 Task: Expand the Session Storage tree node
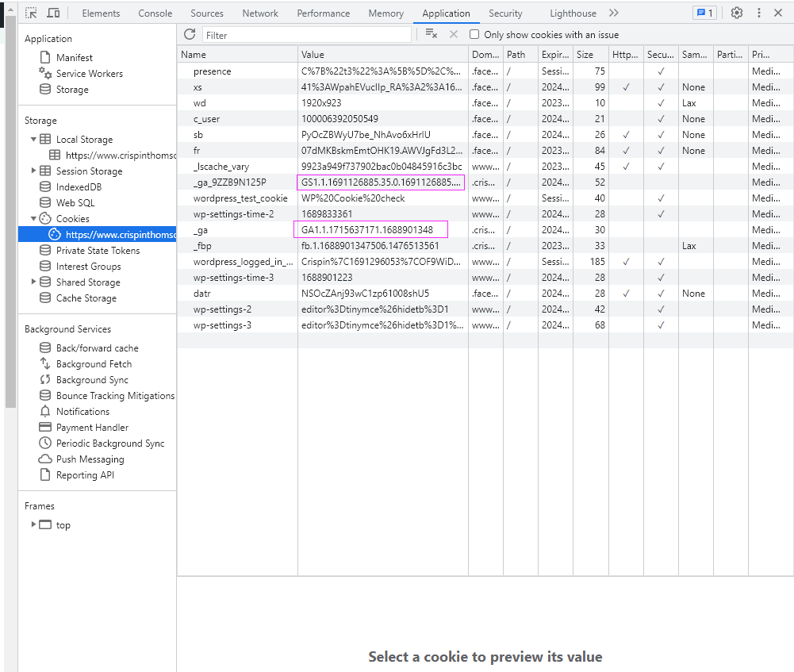pyautogui.click(x=34, y=171)
